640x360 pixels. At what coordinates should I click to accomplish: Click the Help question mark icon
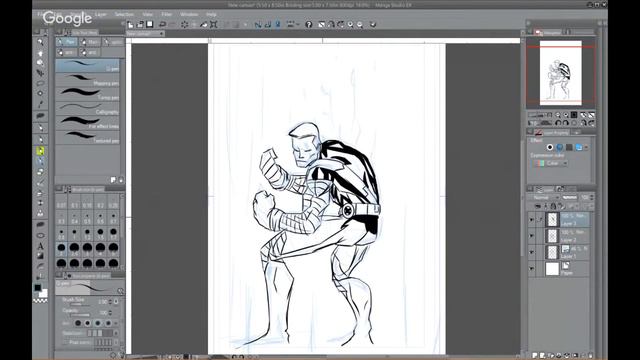click(x=309, y=24)
